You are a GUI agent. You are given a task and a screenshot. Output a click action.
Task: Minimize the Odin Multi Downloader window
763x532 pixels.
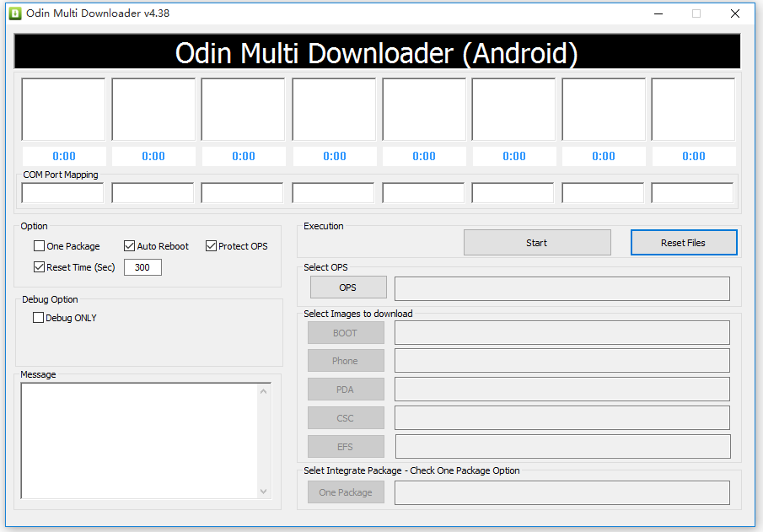coord(658,13)
